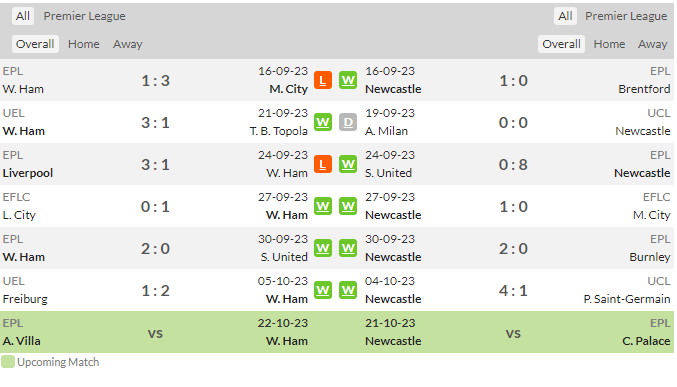Click the W badge beside T. B. Topola
Viewport: 677px width, 387px height.
click(323, 122)
